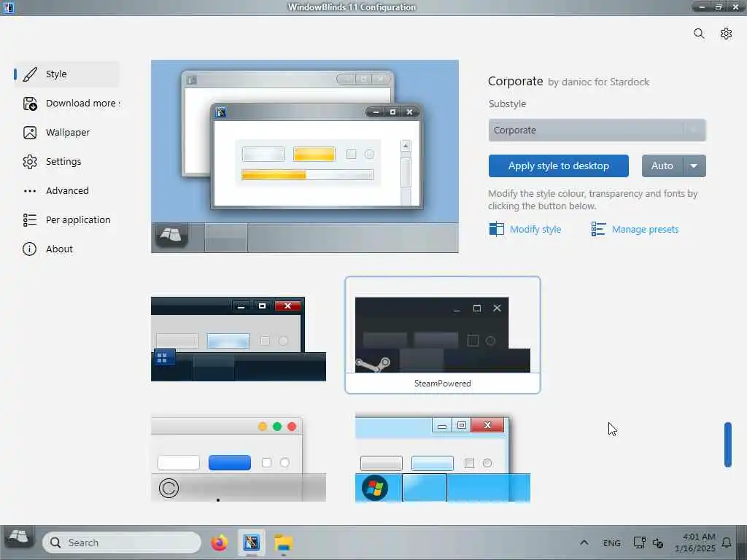Open the About page

click(67, 249)
